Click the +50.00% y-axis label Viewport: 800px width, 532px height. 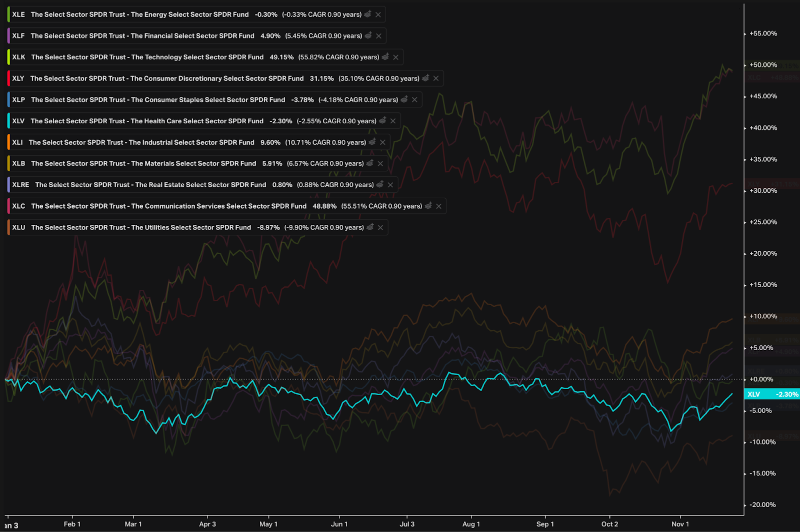pyautogui.click(x=763, y=65)
